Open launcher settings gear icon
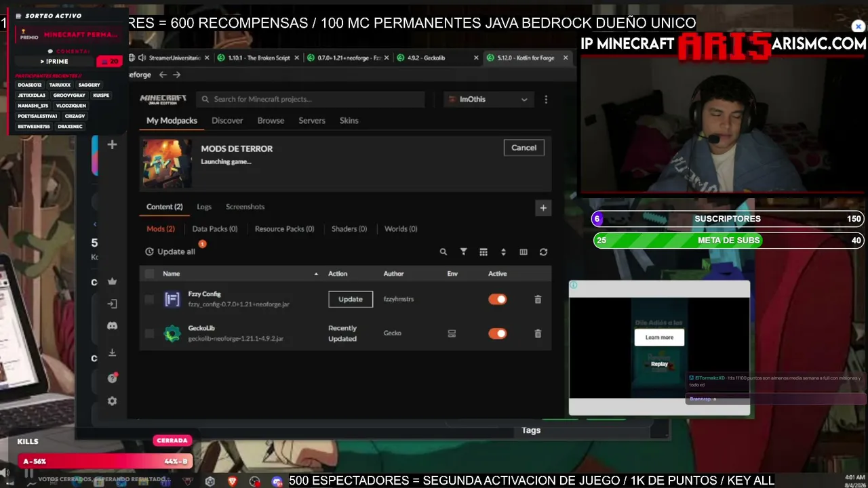Image resolution: width=868 pixels, height=488 pixels. [113, 401]
